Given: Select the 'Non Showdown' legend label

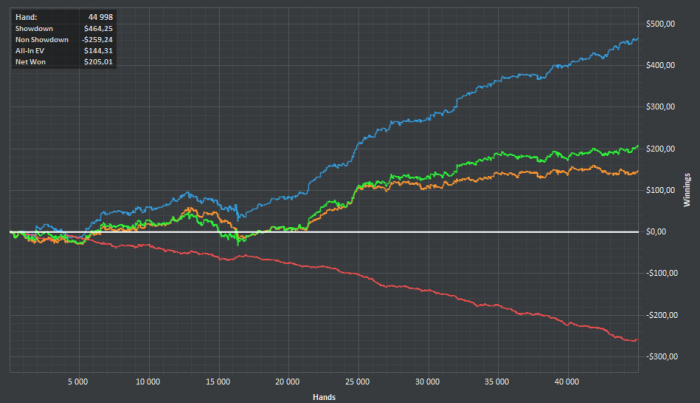Looking at the screenshot, I should [x=42, y=40].
